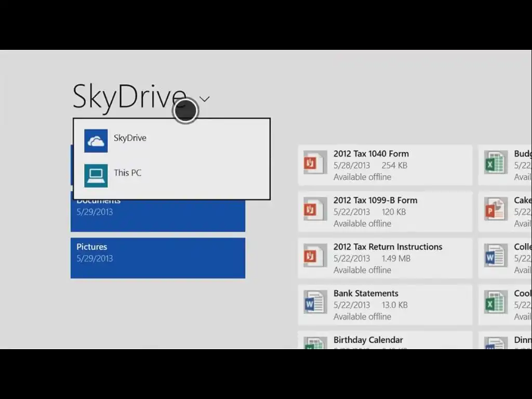Open the Birthday Calendar file name
Screen dimensions: 532x399
[368, 340]
